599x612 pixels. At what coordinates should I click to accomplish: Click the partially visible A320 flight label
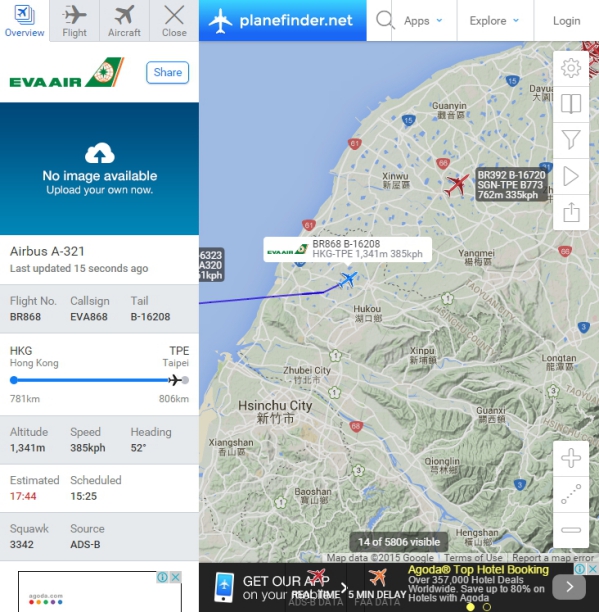pos(211,265)
